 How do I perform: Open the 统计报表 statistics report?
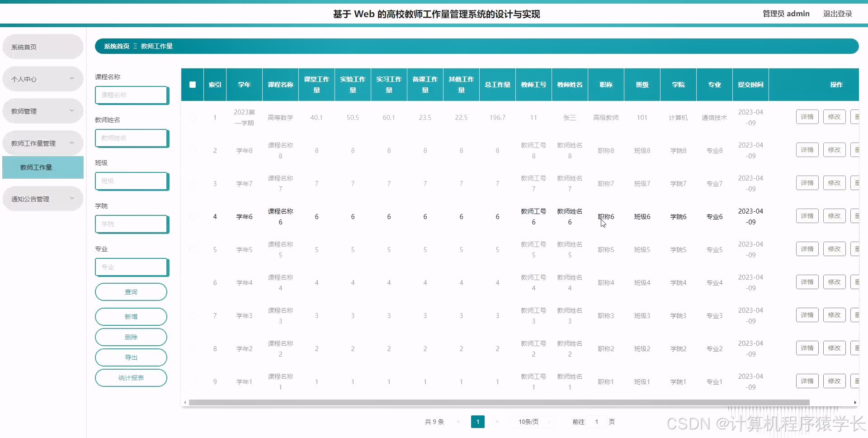[131, 377]
